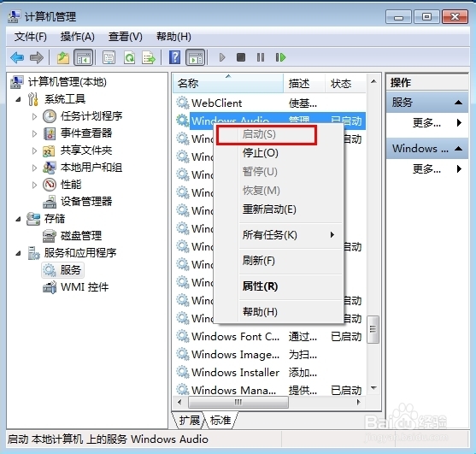The height and width of the screenshot is (454, 476).
Task: Open the 操作(A) menu
Action: coord(78,37)
